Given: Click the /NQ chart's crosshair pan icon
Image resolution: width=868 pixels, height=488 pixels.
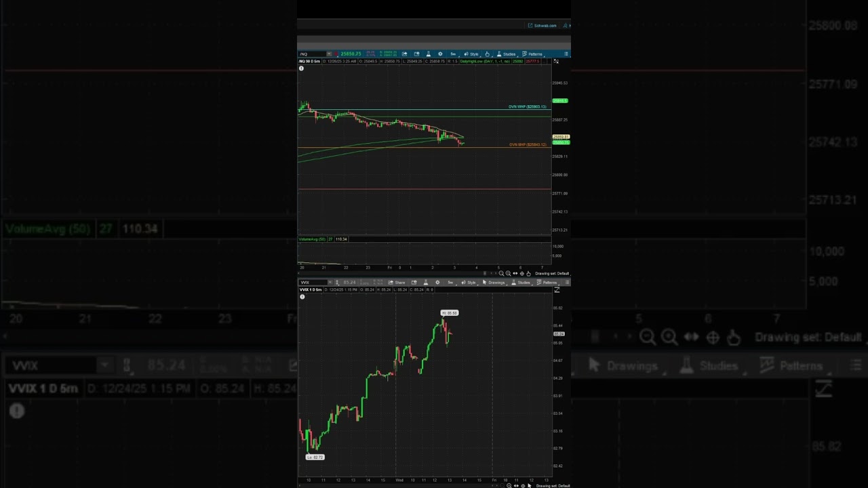Looking at the screenshot, I should tap(521, 273).
